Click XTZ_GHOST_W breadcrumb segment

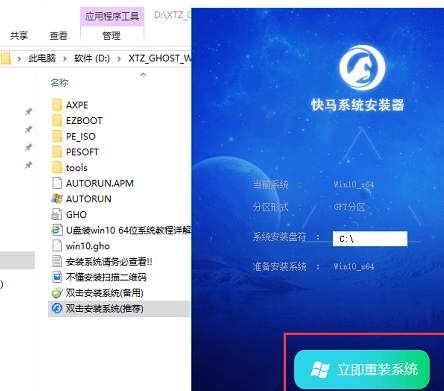[x=160, y=58]
